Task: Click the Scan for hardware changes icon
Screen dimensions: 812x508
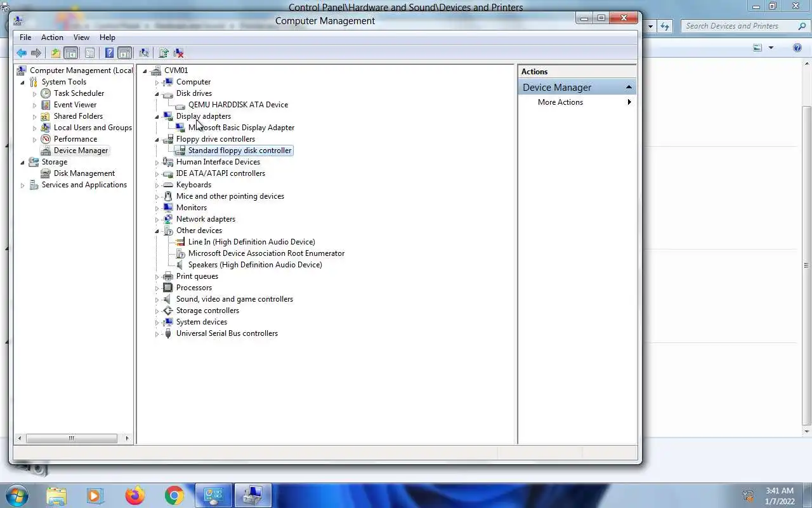Action: (x=144, y=53)
